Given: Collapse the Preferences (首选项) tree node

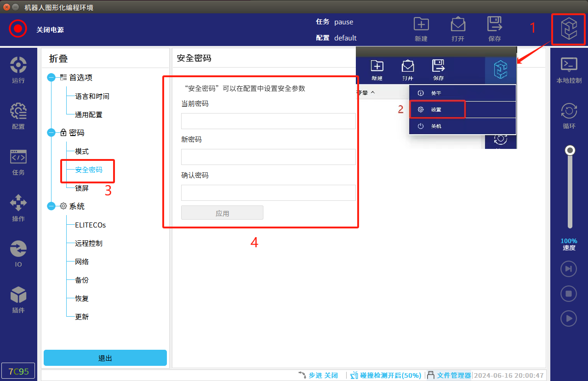Looking at the screenshot, I should 51,78.
